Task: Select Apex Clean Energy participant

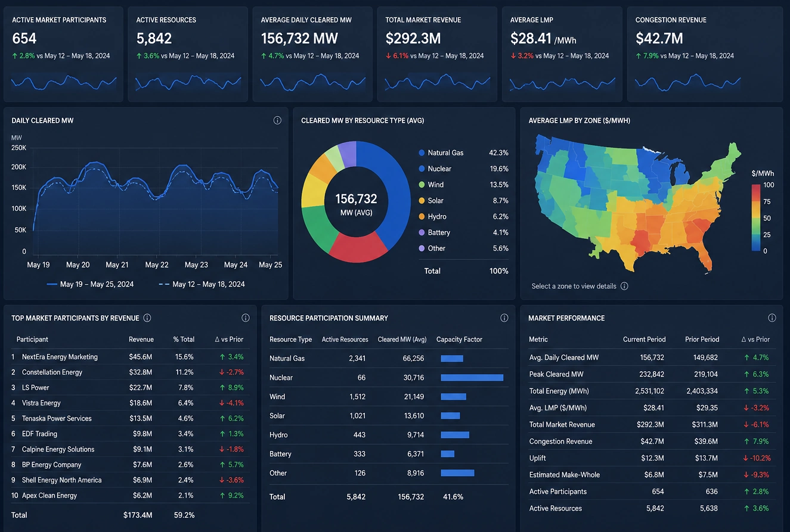Action: [x=49, y=496]
